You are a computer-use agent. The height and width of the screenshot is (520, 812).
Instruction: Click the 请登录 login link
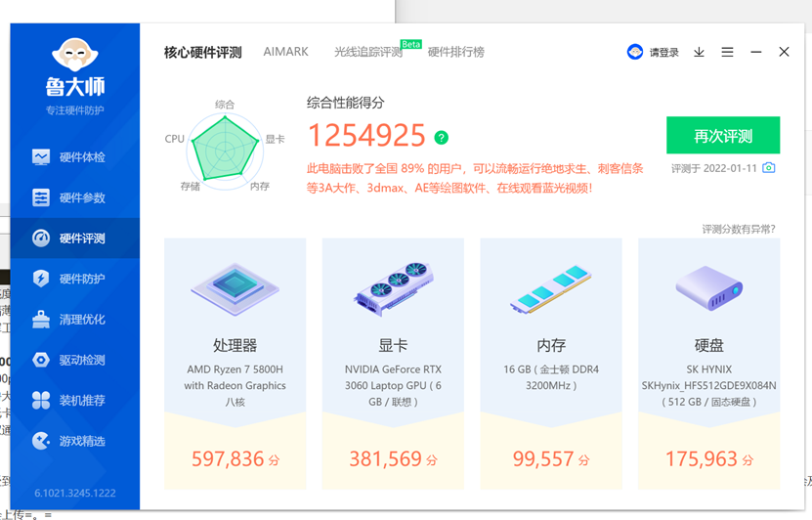(663, 53)
